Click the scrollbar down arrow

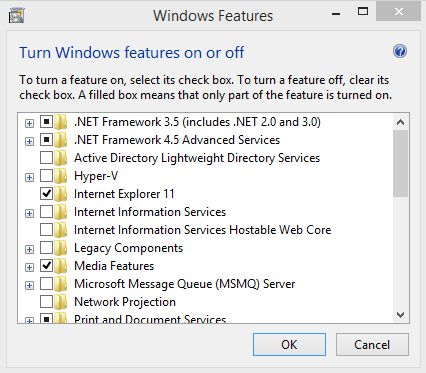(400, 315)
